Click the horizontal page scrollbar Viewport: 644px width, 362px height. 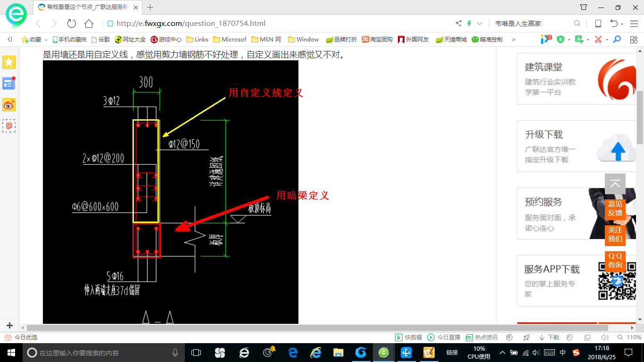pyautogui.click(x=317, y=328)
